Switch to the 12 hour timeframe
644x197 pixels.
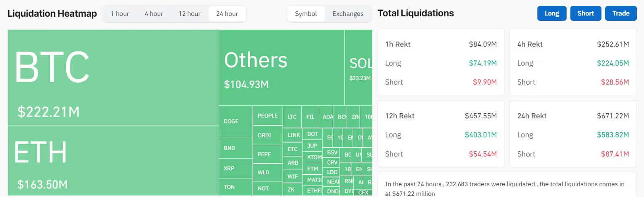point(189,14)
